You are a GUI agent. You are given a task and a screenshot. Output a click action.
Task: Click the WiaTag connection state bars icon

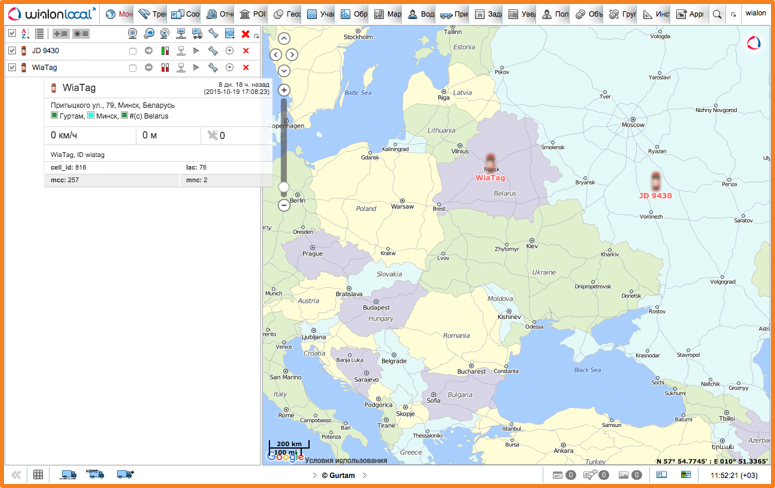click(165, 67)
